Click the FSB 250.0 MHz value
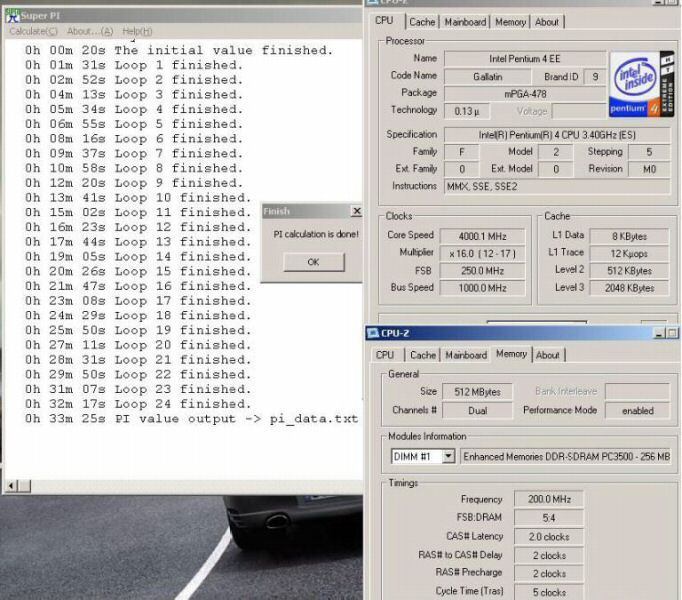Image resolution: width=682 pixels, height=600 pixels. 482,271
